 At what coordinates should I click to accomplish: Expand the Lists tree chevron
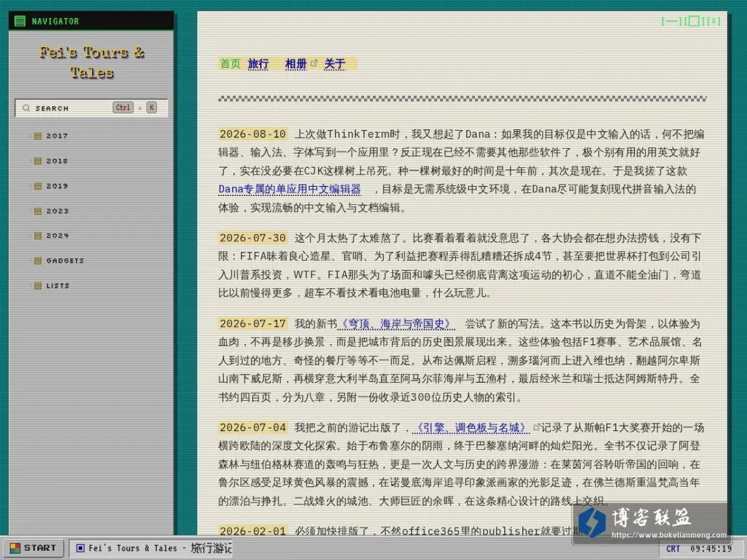tap(30, 286)
